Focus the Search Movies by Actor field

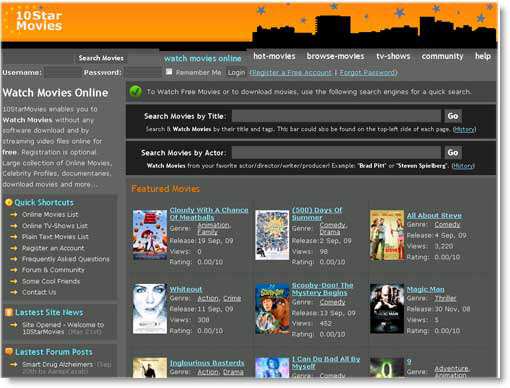point(336,152)
